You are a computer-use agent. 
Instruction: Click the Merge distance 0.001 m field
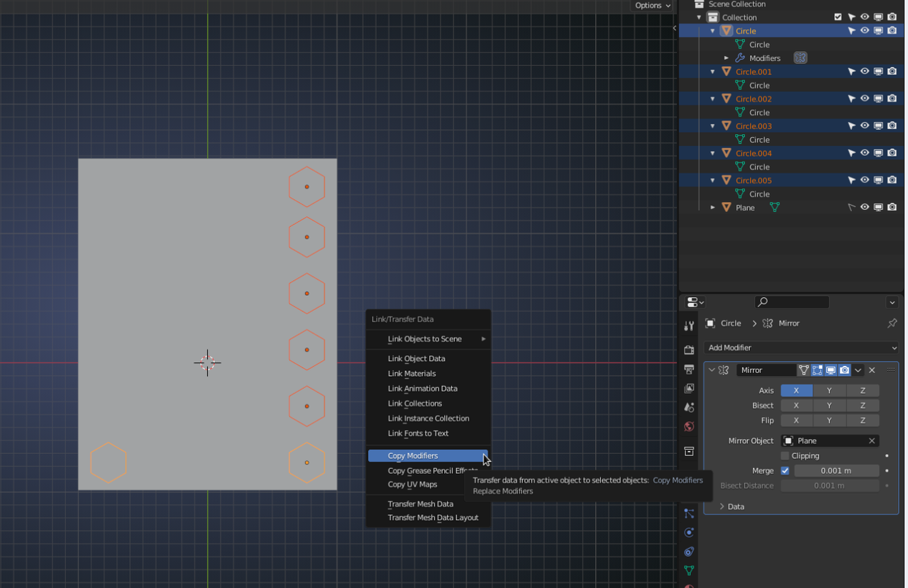click(x=836, y=471)
